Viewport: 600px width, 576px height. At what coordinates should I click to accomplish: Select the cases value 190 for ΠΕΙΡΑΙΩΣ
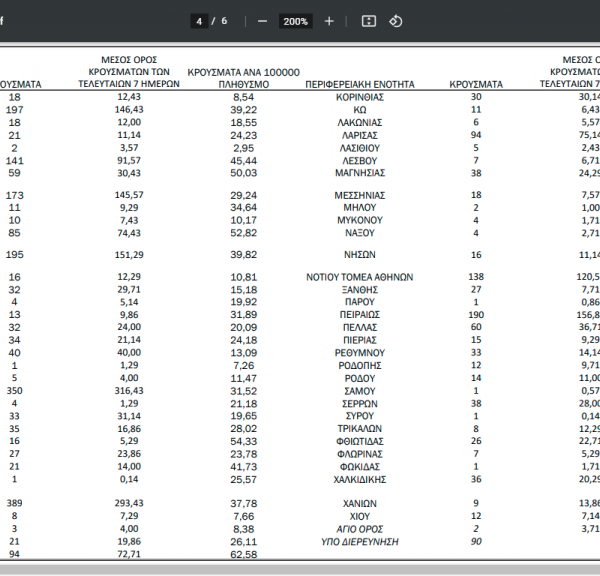click(476, 315)
